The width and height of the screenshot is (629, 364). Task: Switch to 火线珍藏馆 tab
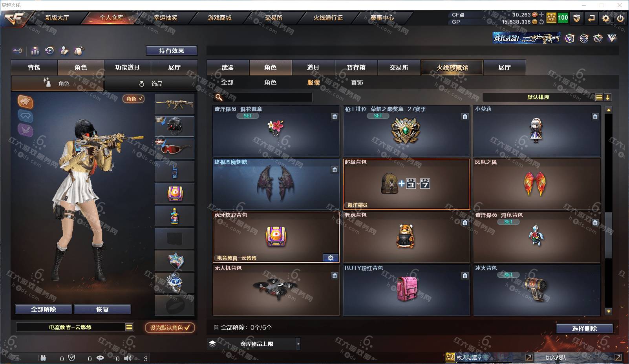pyautogui.click(x=452, y=68)
